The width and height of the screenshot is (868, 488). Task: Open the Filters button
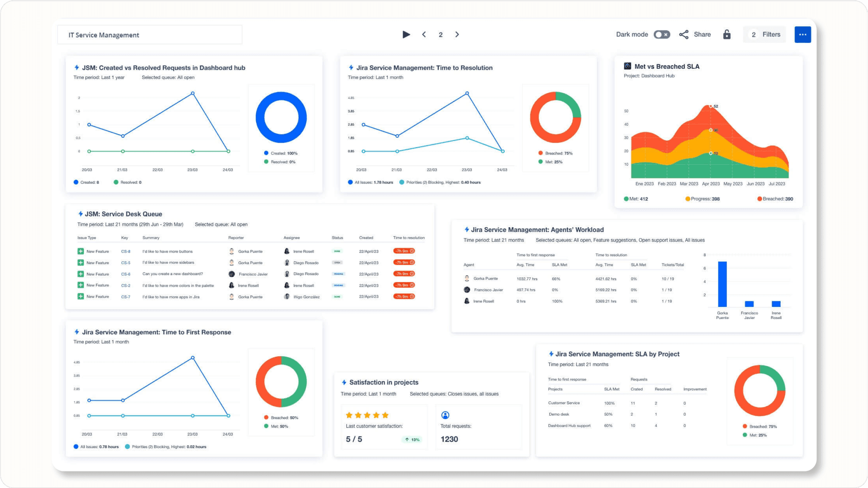[765, 35]
